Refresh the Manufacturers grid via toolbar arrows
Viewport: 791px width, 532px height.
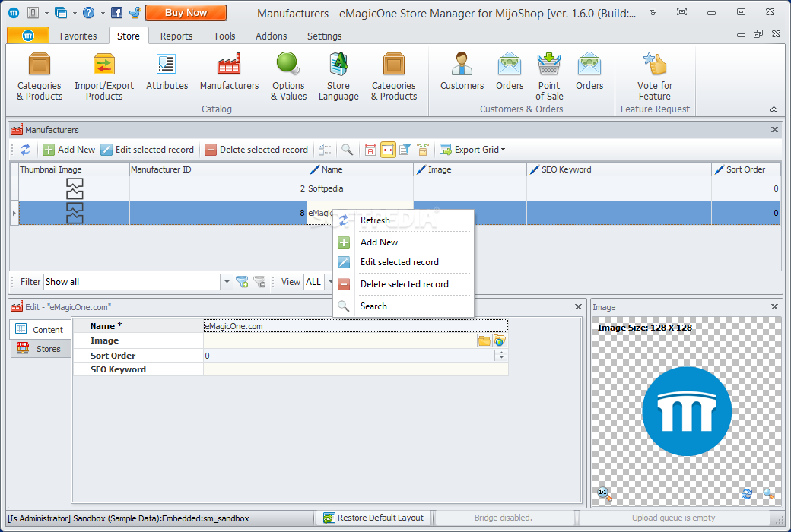coord(26,150)
